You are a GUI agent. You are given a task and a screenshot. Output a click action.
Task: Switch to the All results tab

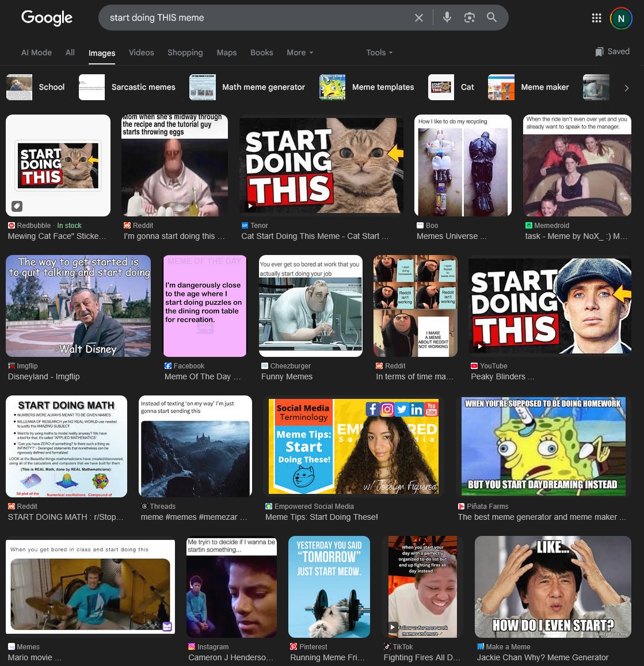coord(70,52)
